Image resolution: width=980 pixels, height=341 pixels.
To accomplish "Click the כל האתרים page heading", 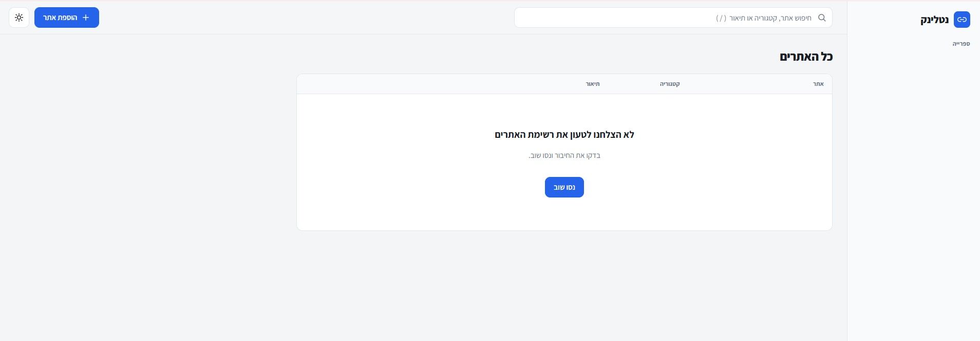I will (x=806, y=57).
